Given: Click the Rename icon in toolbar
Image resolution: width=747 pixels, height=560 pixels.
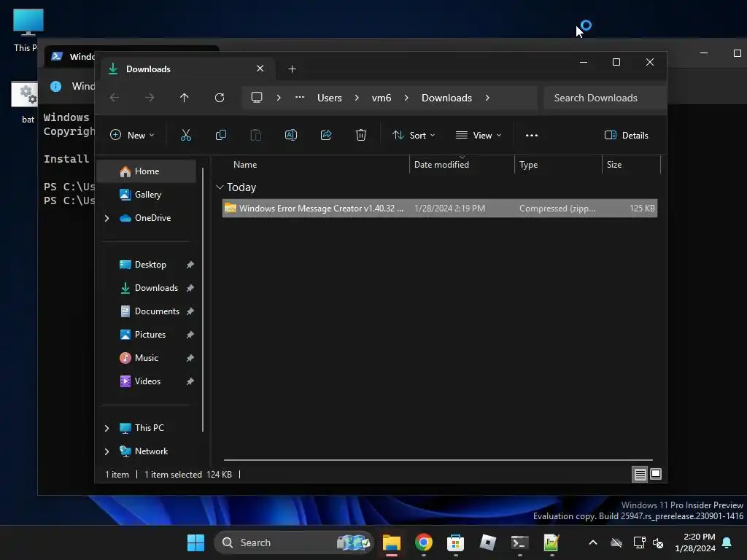Looking at the screenshot, I should click(x=291, y=135).
